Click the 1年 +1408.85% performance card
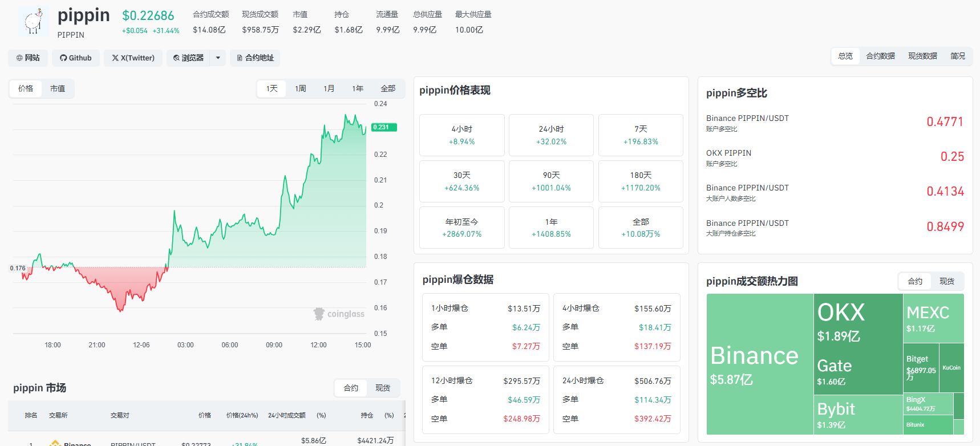980x446 pixels. pos(551,228)
